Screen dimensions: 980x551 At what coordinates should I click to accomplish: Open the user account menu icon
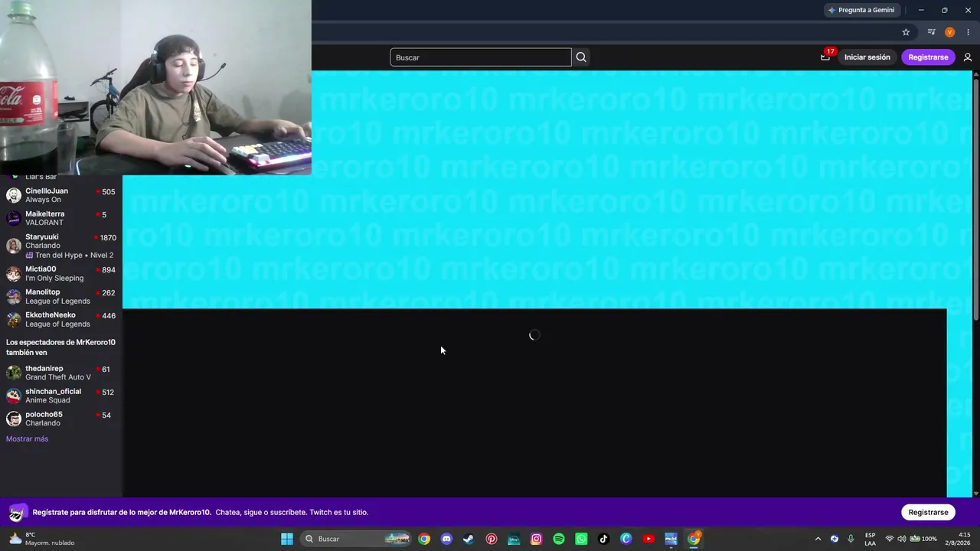tap(968, 57)
